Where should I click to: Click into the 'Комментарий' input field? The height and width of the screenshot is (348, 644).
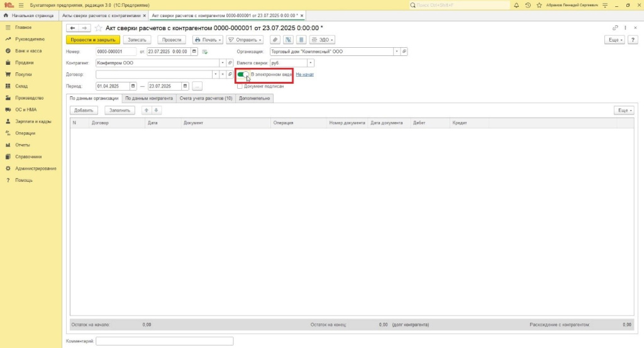164,341
